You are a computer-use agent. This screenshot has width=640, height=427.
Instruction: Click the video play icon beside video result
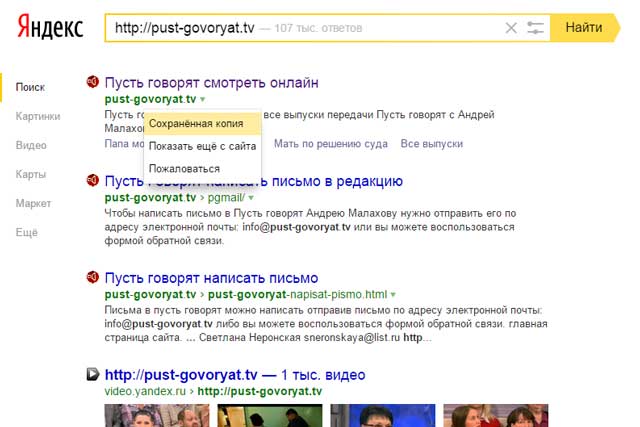(92, 374)
